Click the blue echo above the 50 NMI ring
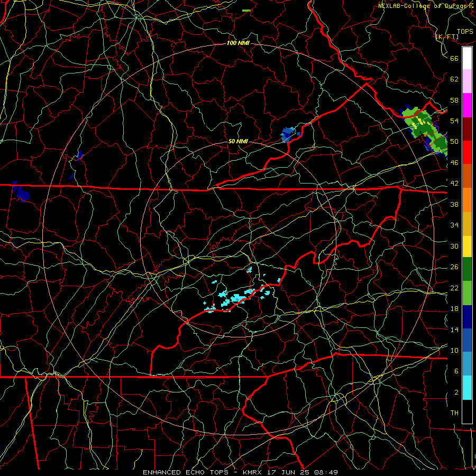Viewport: 476px width, 476px height. coord(289,134)
